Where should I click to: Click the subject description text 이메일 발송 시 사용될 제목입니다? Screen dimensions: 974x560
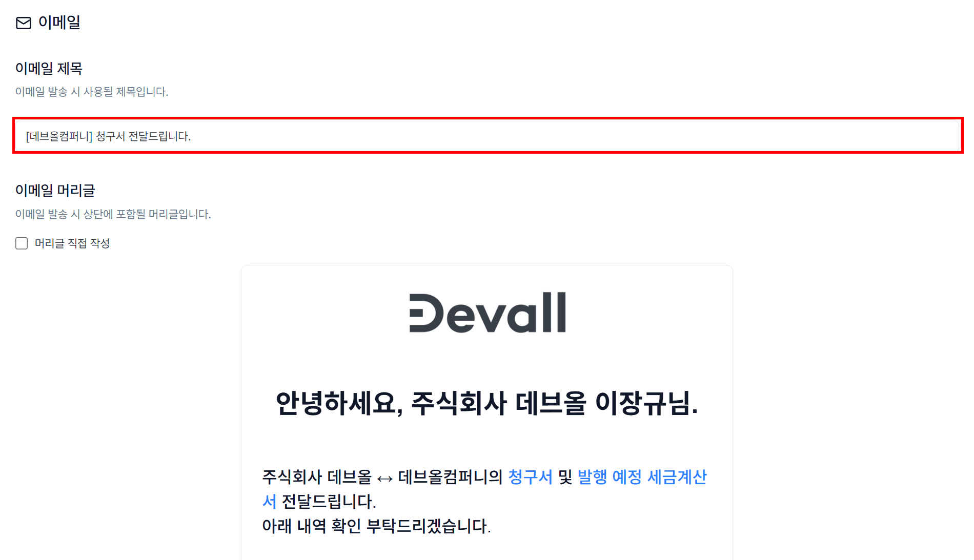92,92
